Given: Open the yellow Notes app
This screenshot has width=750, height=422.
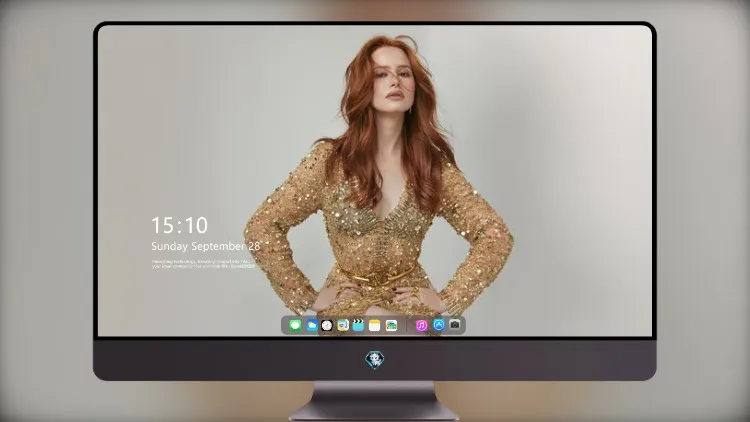Looking at the screenshot, I should [375, 325].
